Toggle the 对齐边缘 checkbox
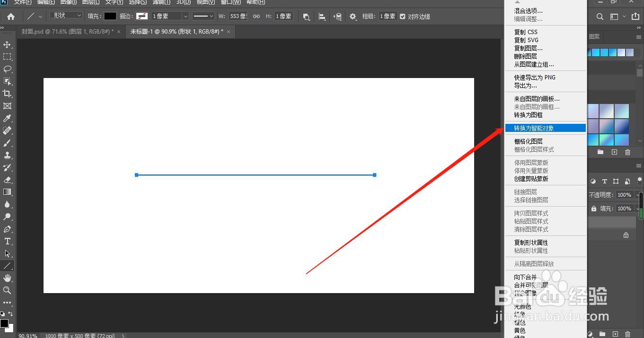This screenshot has height=338, width=644. [x=403, y=17]
